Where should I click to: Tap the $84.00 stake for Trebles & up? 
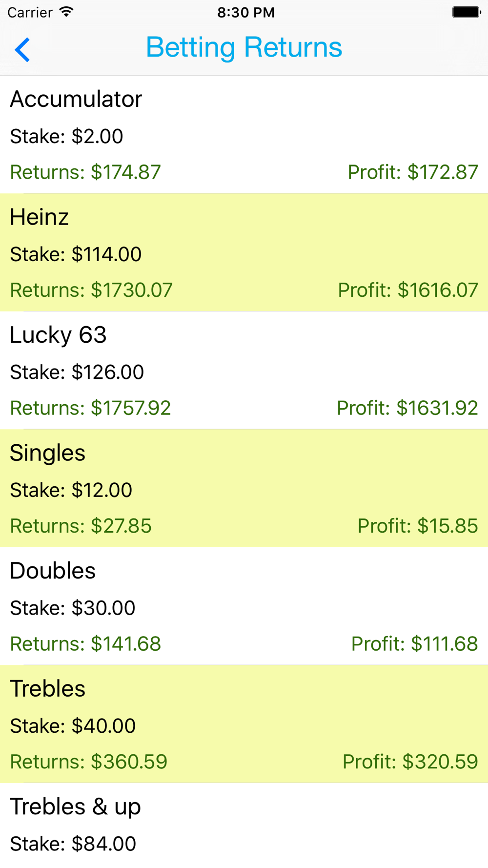[73, 844]
